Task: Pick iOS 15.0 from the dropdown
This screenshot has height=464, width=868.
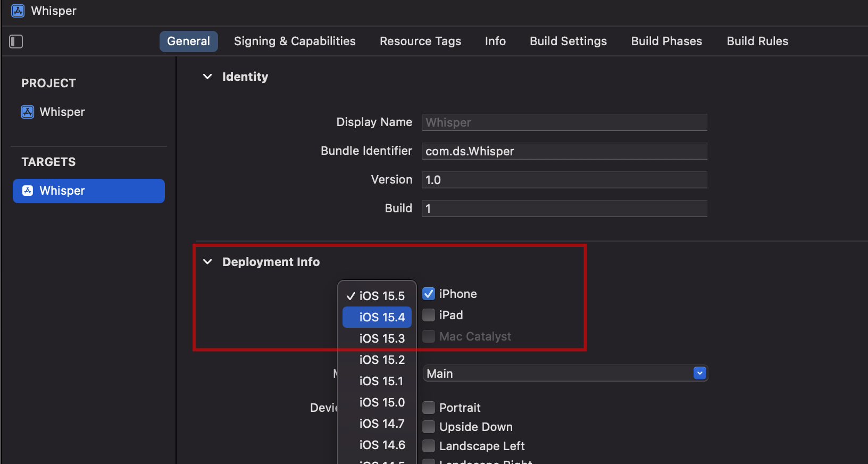Action: 377,402
